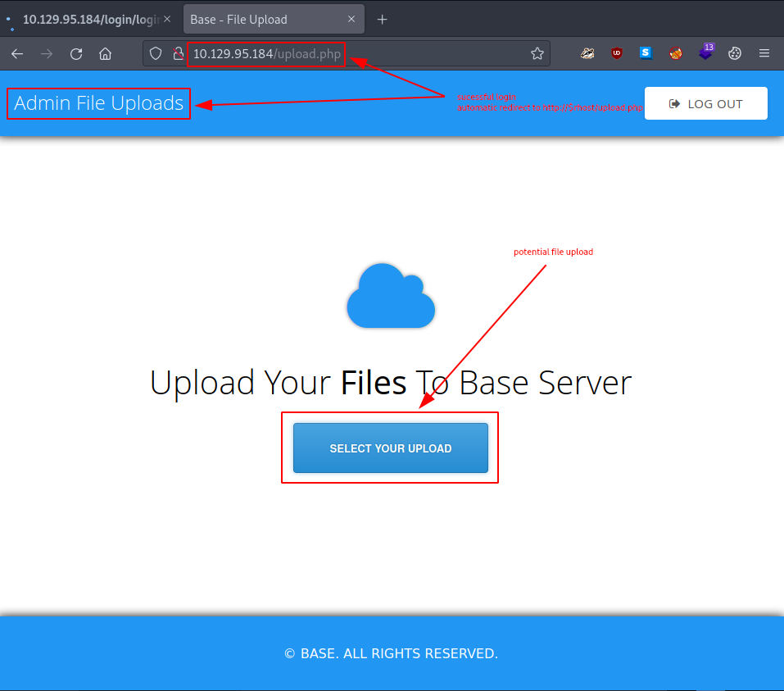This screenshot has width=784, height=691.
Task: Click the shield tracking protection icon
Action: click(x=154, y=53)
